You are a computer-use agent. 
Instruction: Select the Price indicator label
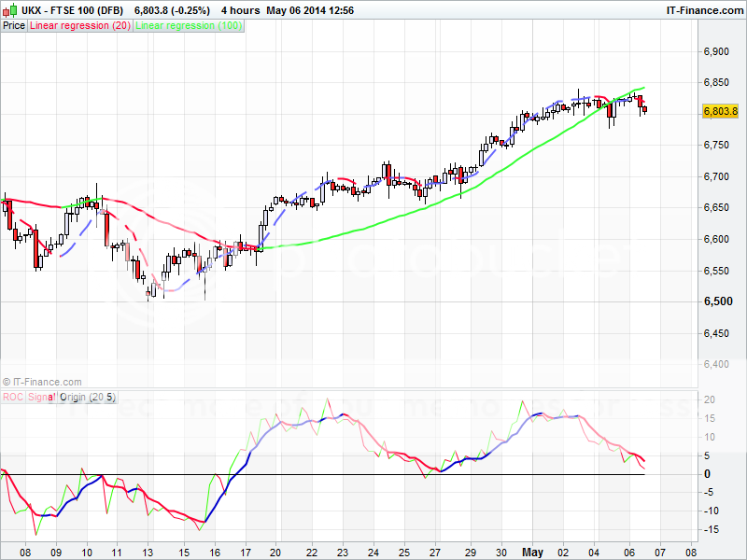pyautogui.click(x=14, y=26)
